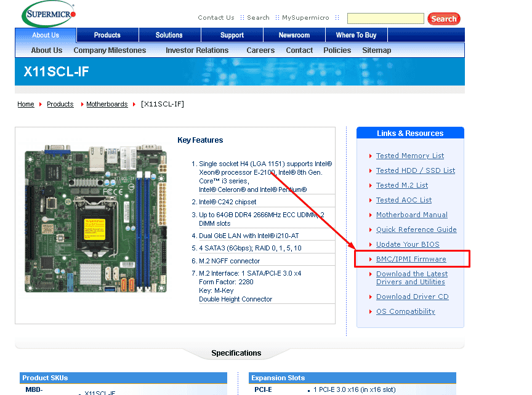
Task: Open the Tested Memory List link
Action: pyautogui.click(x=410, y=156)
